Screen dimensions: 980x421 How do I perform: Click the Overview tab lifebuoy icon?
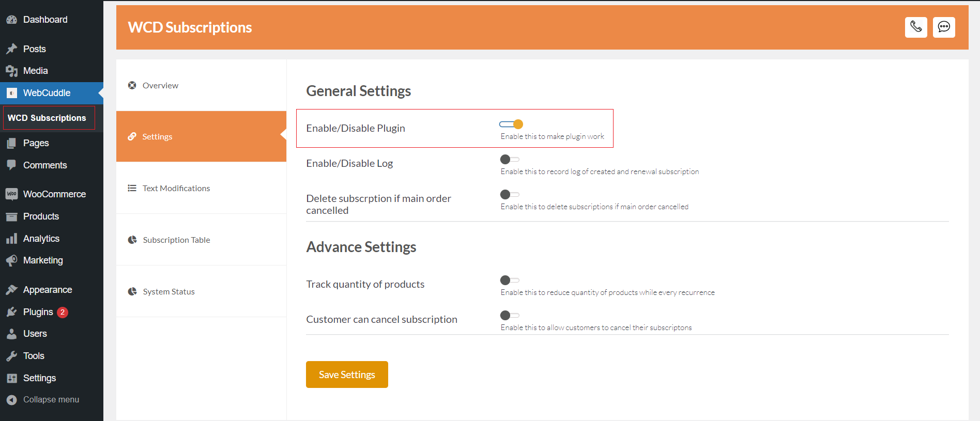click(132, 85)
